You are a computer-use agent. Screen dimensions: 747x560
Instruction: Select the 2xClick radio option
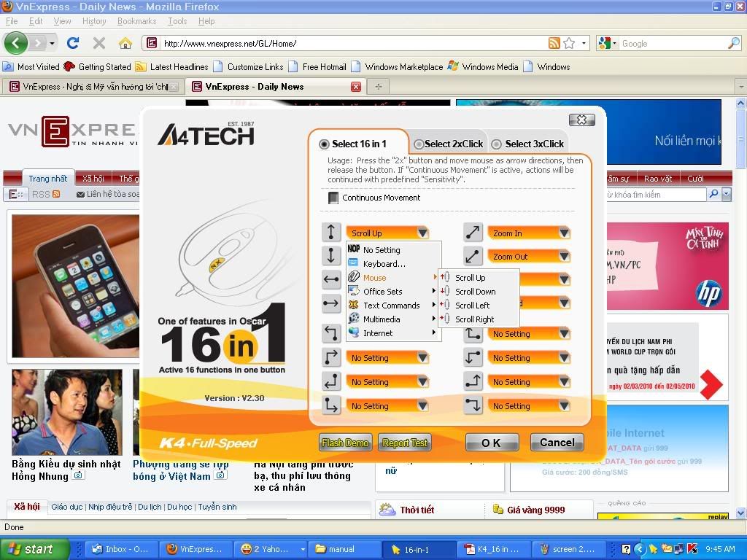419,144
